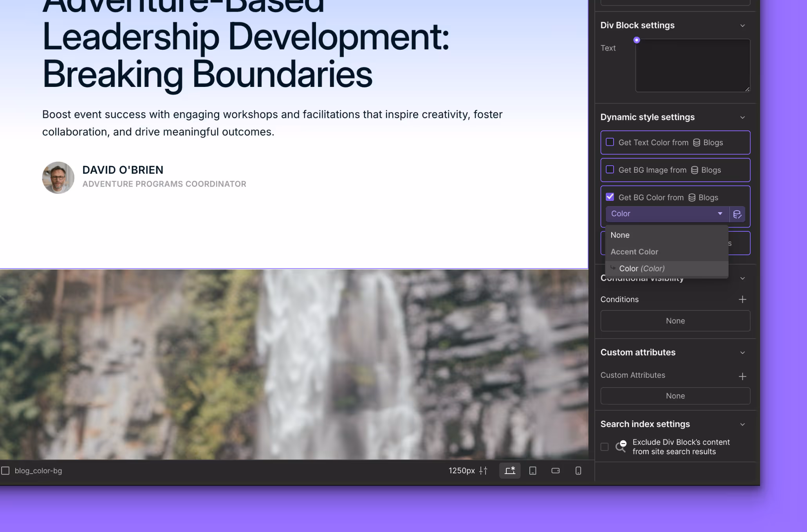807x532 pixels.
Task: Click the blog_color-bg breadcrumb
Action: click(x=38, y=471)
